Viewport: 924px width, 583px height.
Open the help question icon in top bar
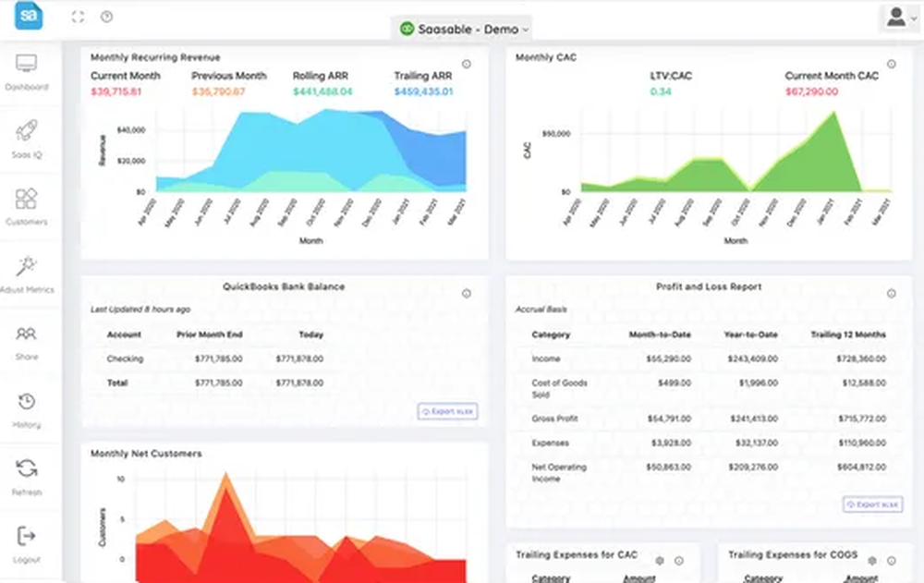pos(106,17)
